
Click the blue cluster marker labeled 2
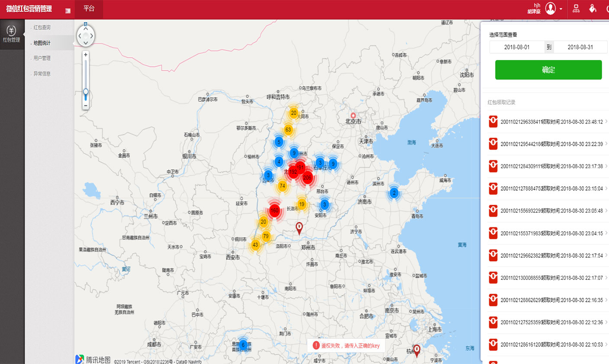[x=394, y=193]
